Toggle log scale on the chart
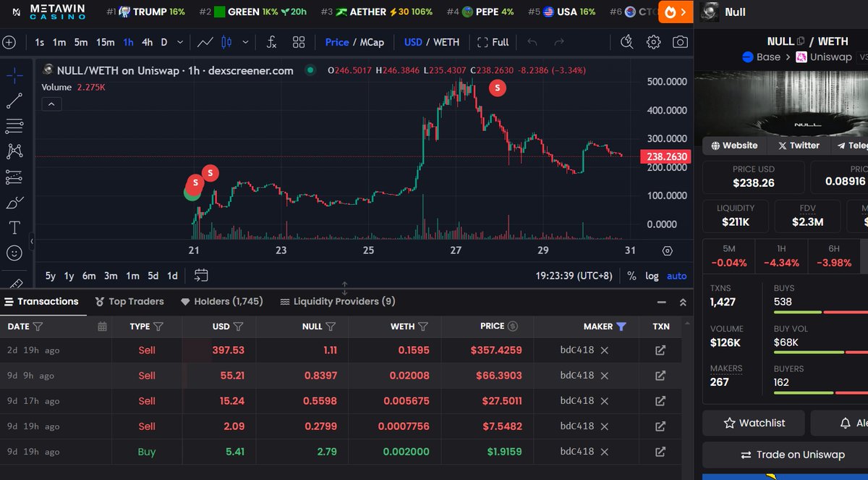 (652, 276)
